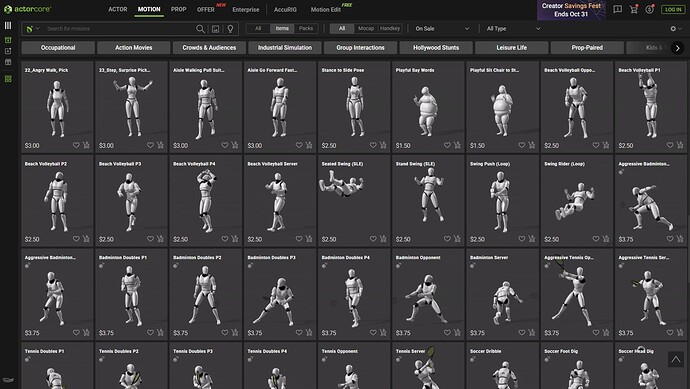Favorite Aisle Walking Pull Suit motion
690x389 pixels.
(225, 145)
